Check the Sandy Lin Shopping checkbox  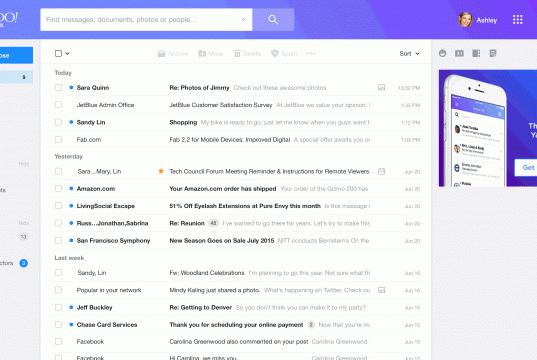point(58,122)
